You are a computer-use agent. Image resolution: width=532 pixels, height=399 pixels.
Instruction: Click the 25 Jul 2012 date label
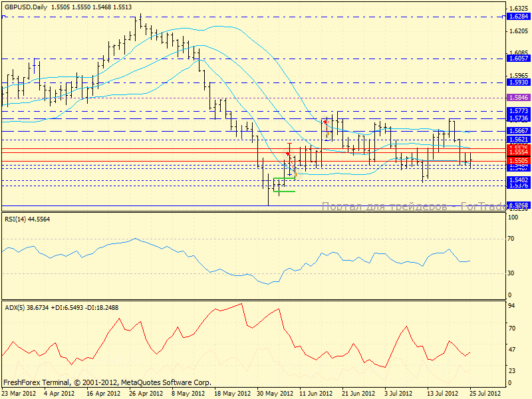click(485, 393)
